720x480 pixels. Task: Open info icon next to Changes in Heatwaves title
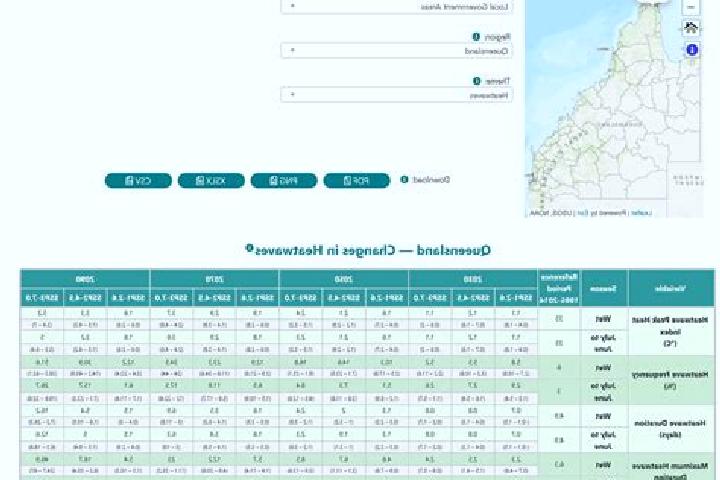point(249,248)
